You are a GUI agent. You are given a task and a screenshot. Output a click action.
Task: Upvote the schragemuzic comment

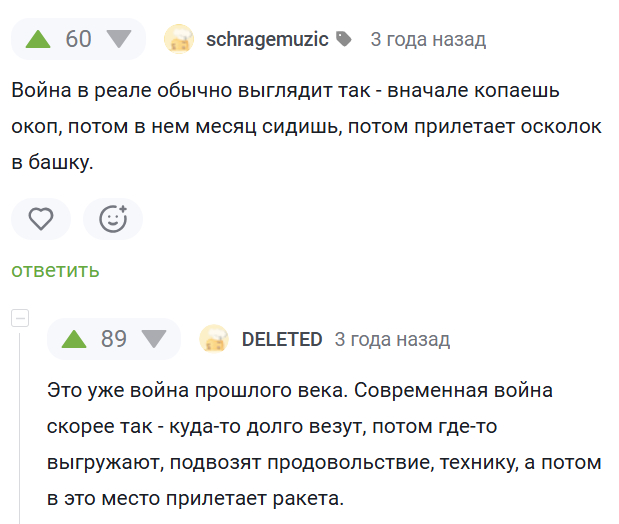click(38, 39)
